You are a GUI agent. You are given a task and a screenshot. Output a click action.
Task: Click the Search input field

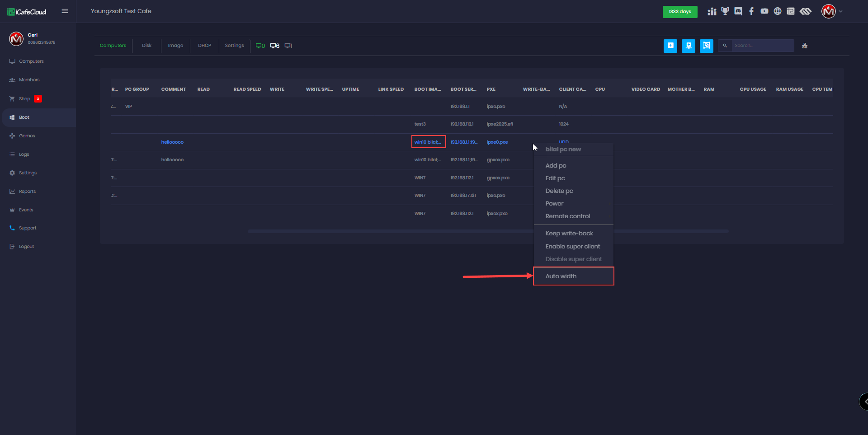coord(762,46)
